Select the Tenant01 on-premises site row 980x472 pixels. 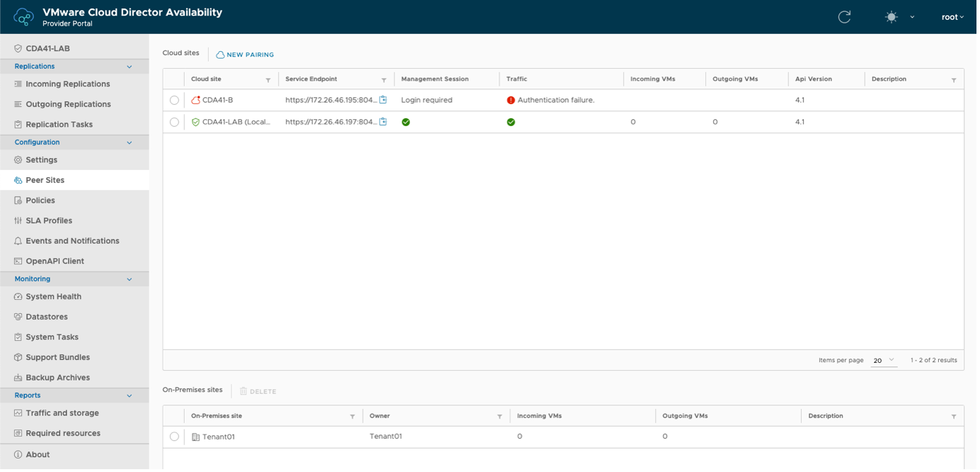point(174,437)
